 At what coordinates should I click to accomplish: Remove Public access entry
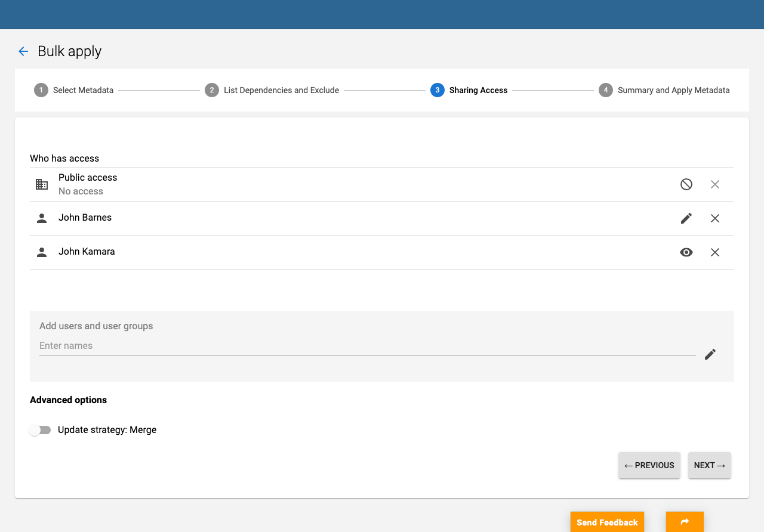click(714, 184)
